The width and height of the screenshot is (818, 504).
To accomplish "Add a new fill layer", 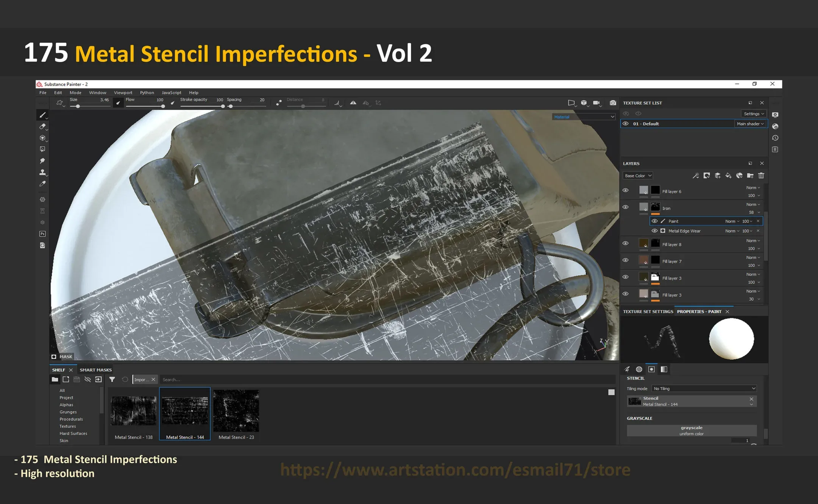I will pos(728,176).
